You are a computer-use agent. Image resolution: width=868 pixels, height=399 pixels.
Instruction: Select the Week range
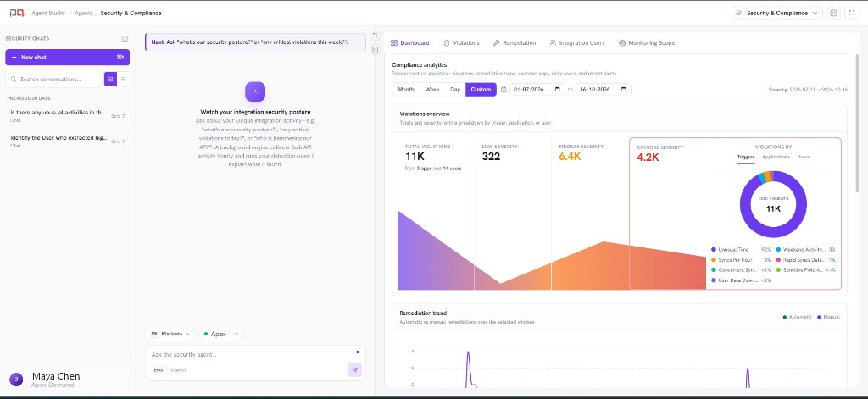tap(432, 90)
